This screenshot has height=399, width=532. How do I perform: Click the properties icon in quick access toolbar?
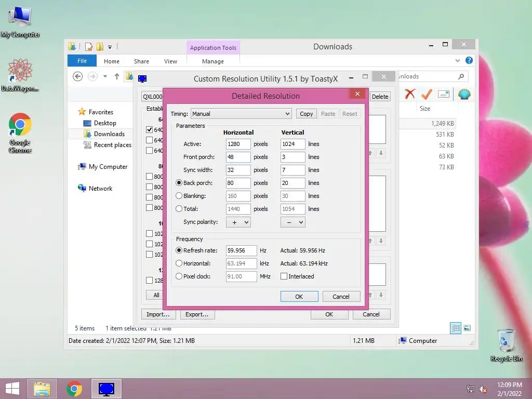[89, 47]
